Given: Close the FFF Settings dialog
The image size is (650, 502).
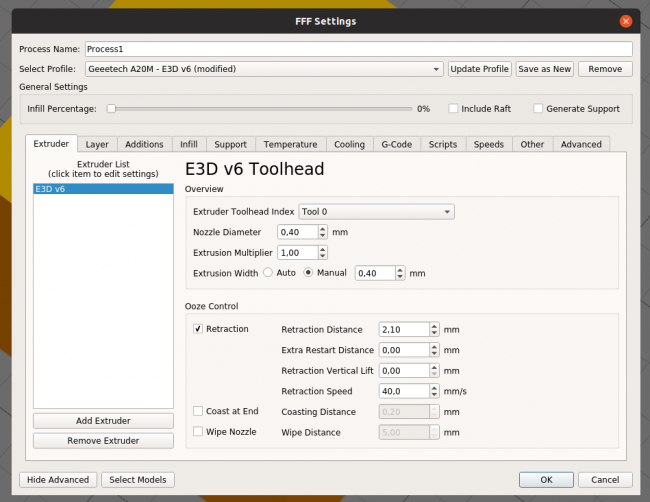Looking at the screenshot, I should [626, 21].
